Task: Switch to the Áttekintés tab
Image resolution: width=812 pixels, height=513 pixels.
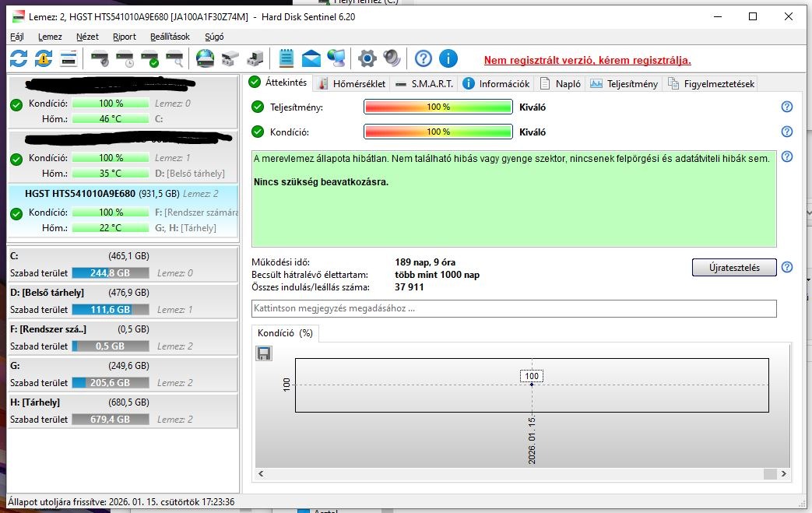Action: pyautogui.click(x=278, y=82)
